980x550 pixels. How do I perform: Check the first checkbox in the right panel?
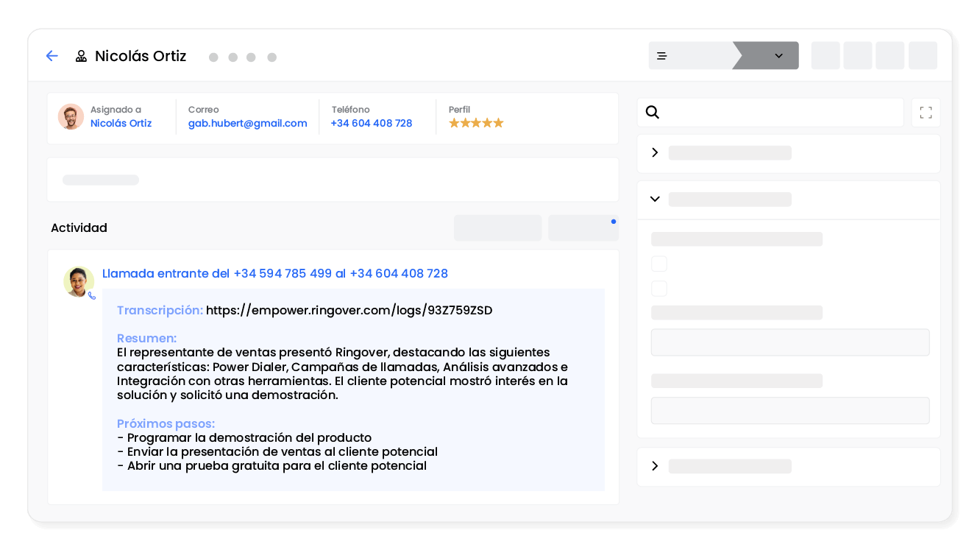(x=658, y=263)
